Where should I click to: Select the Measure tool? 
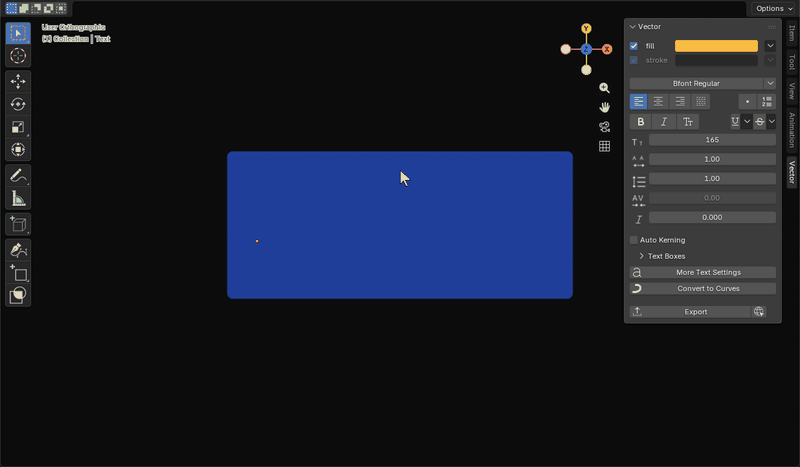18,198
